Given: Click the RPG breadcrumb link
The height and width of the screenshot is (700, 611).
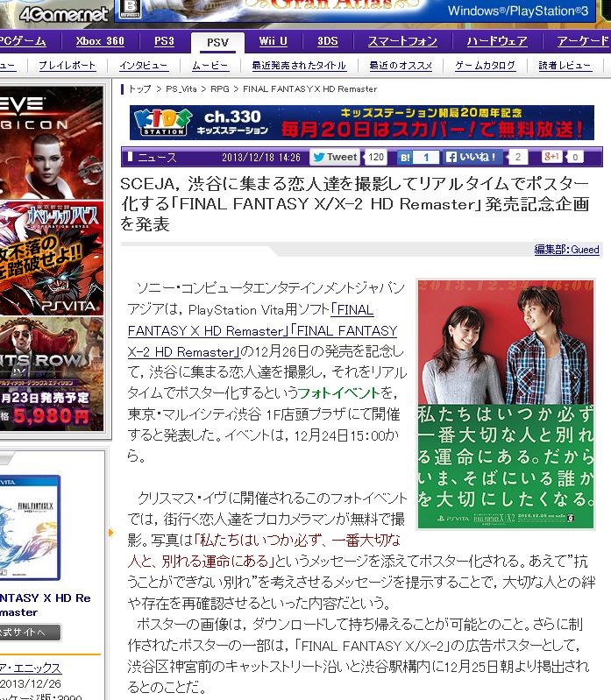Looking at the screenshot, I should 220,88.
